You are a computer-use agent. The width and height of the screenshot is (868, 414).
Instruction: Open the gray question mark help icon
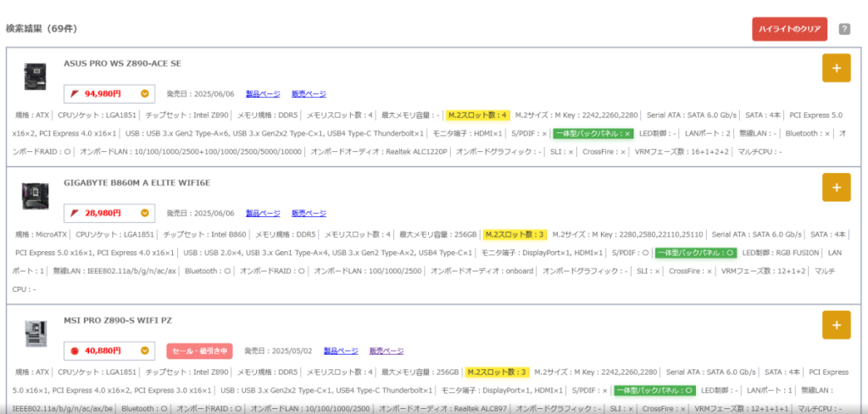844,30
